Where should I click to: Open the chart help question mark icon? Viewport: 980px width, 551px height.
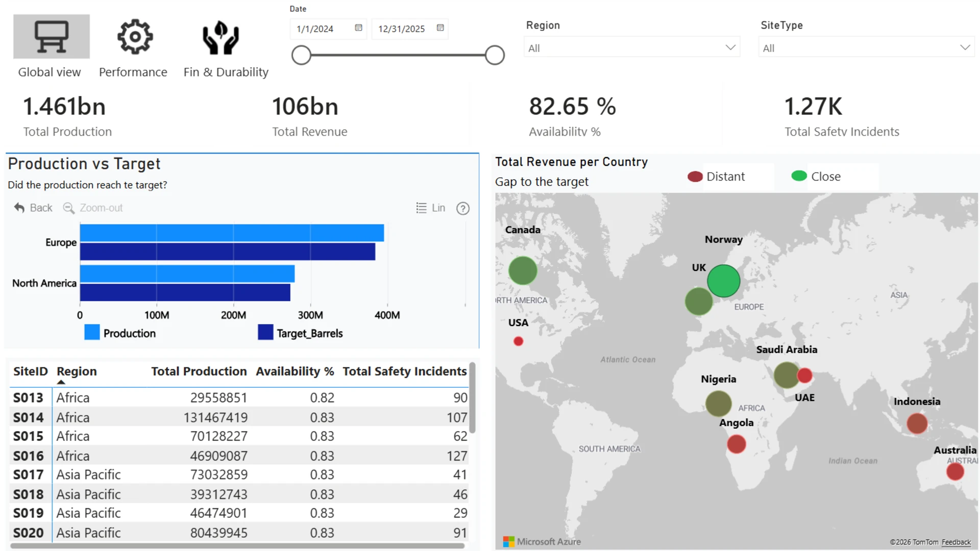(463, 208)
